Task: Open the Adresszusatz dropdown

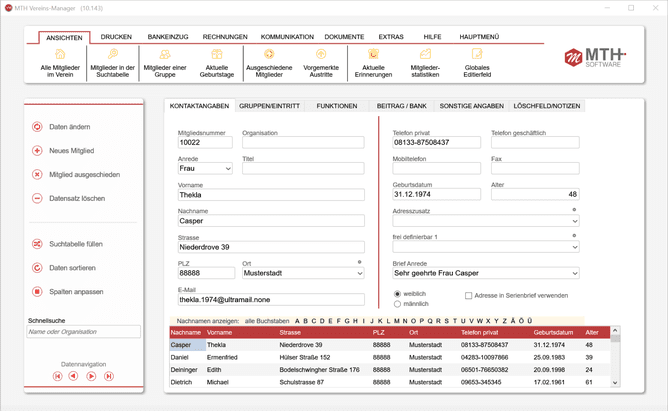Action: (575, 221)
